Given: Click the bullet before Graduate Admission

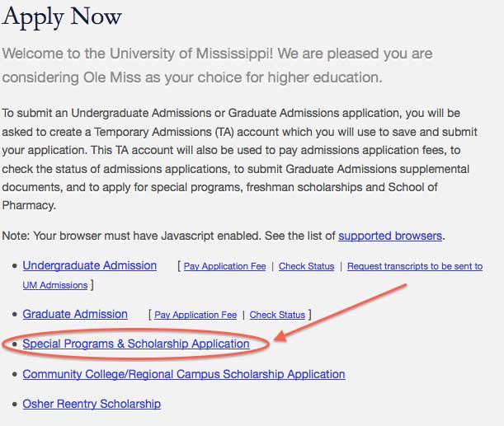Looking at the screenshot, I should [x=14, y=314].
